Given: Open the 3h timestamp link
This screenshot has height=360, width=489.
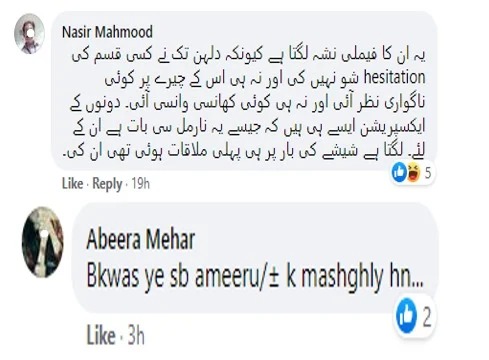Looking at the screenshot, I should click(x=136, y=335).
